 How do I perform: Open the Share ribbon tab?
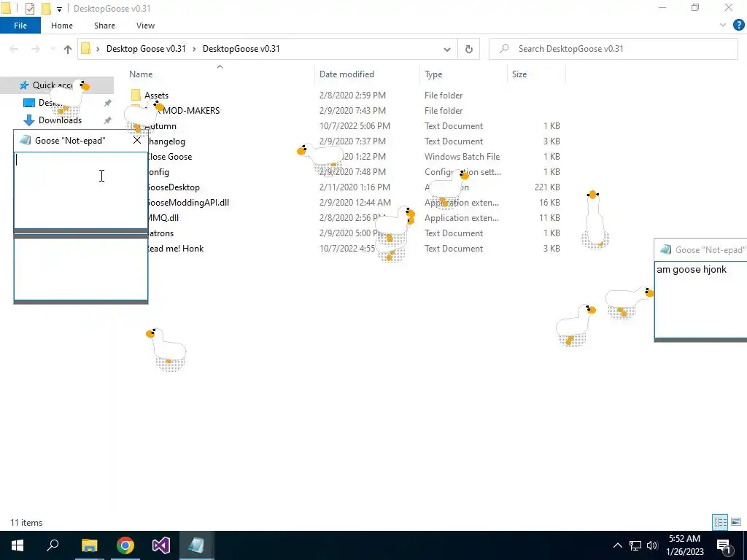[x=104, y=26]
